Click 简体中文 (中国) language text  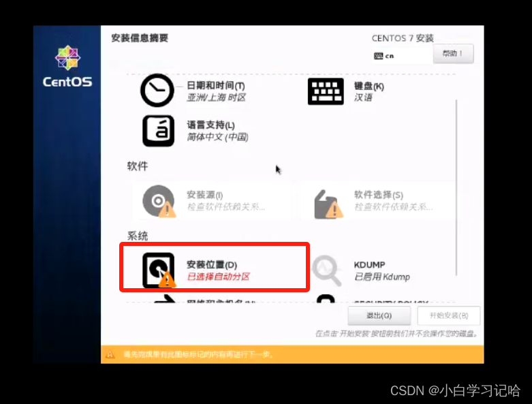218,137
